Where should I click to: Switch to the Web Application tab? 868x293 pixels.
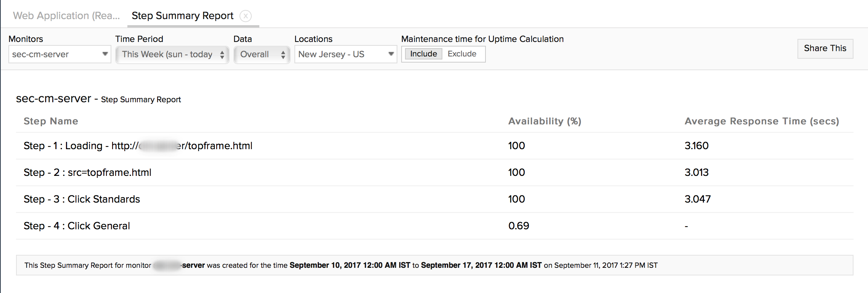click(66, 16)
